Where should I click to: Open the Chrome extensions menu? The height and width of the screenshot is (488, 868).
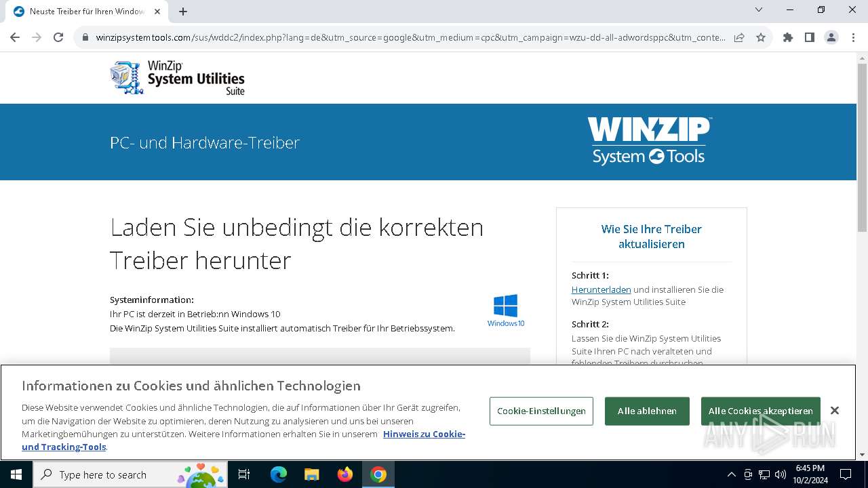click(788, 37)
